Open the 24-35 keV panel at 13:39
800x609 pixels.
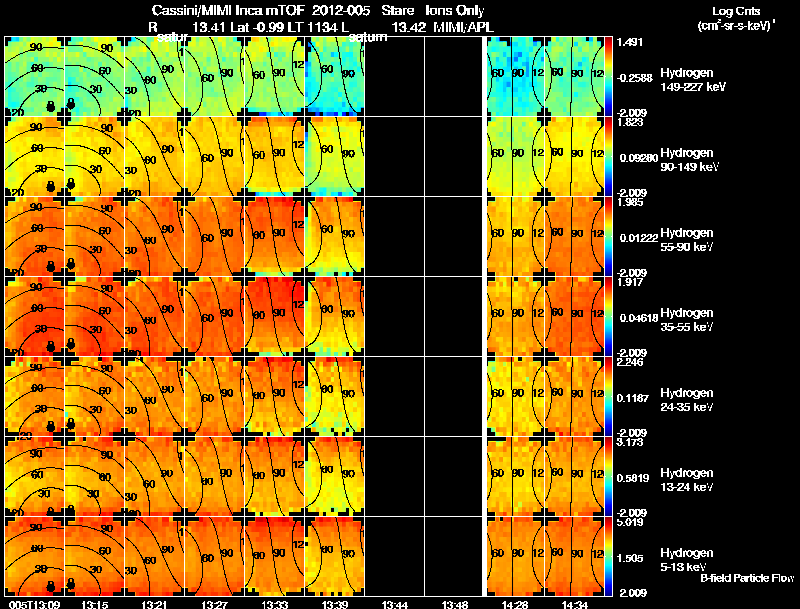tap(335, 397)
